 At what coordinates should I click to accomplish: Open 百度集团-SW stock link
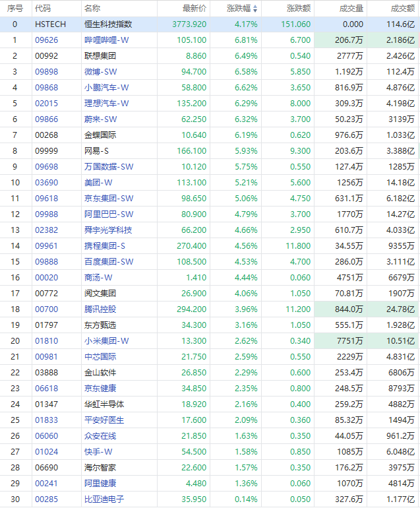(109, 261)
